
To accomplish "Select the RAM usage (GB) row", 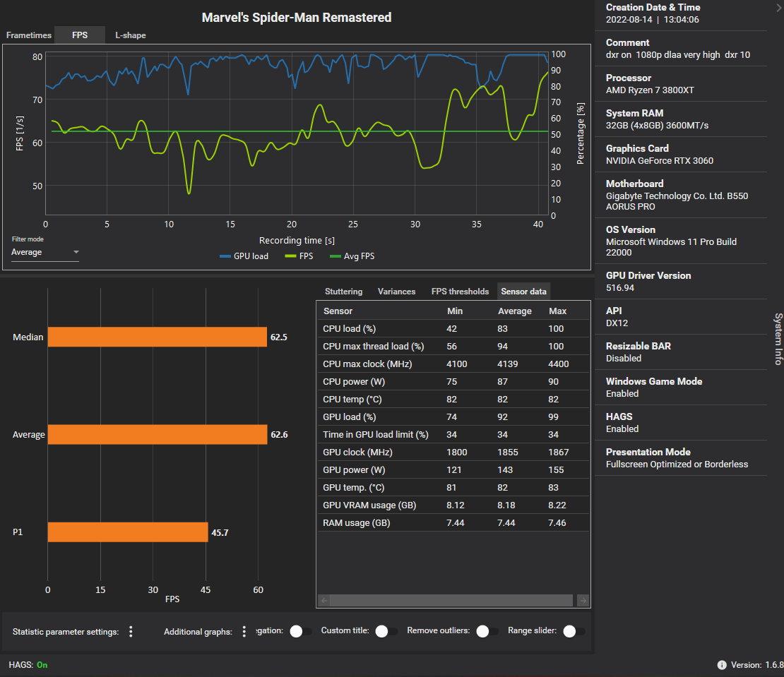I will 453,522.
